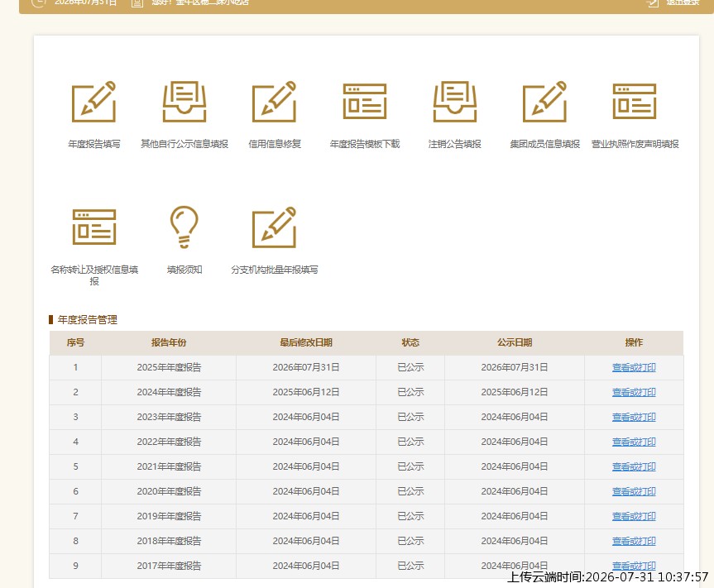Select the 状态 column header
Viewport: 714px width, 588px height.
pyautogui.click(x=410, y=342)
